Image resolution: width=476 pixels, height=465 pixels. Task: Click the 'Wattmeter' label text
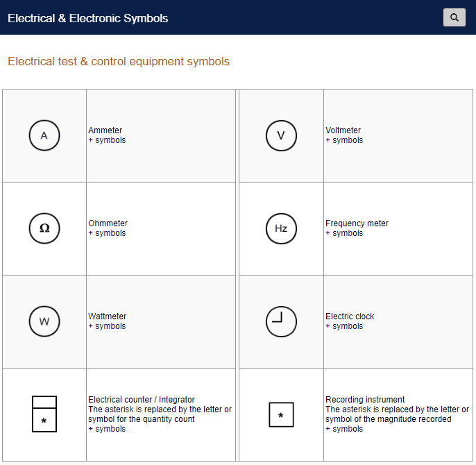pos(107,316)
